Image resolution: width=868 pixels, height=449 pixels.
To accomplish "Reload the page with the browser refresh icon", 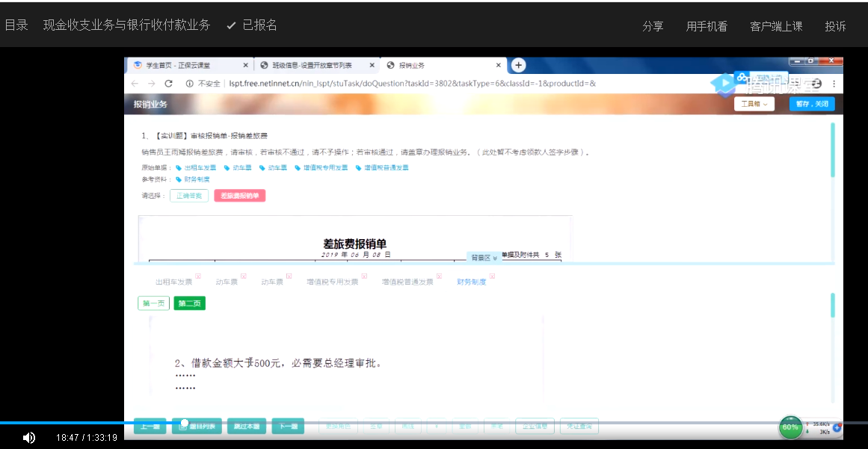I will pos(169,84).
